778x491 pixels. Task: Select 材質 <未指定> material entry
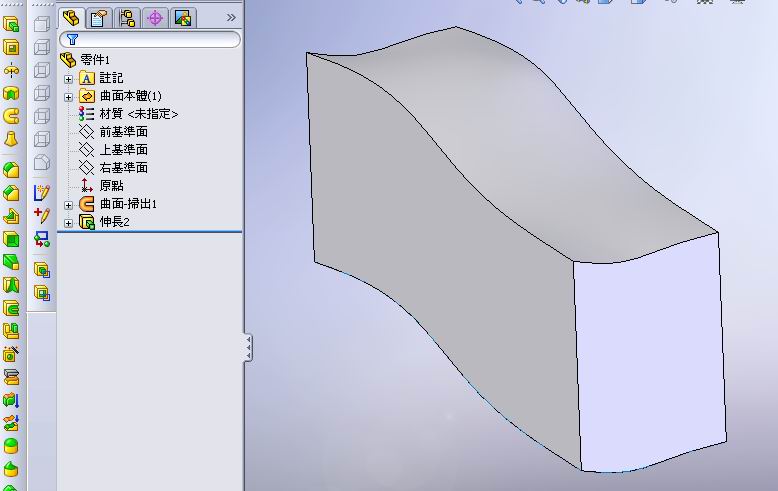[x=138, y=114]
